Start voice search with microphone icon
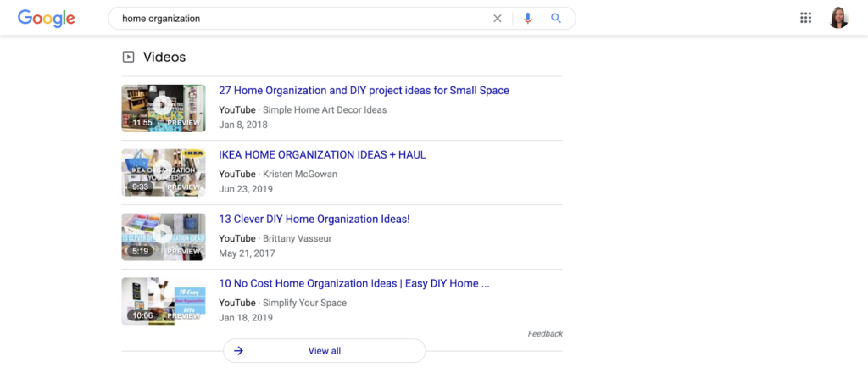 pyautogui.click(x=527, y=19)
